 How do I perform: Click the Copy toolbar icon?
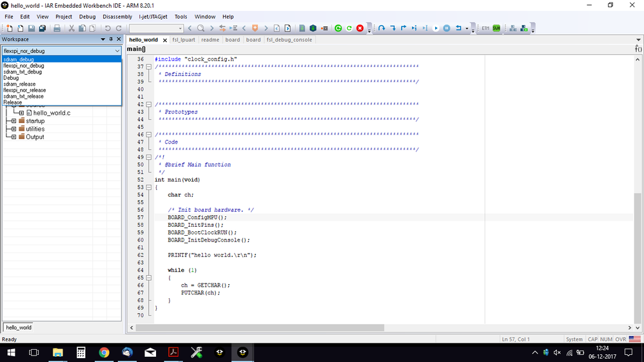pos(82,28)
